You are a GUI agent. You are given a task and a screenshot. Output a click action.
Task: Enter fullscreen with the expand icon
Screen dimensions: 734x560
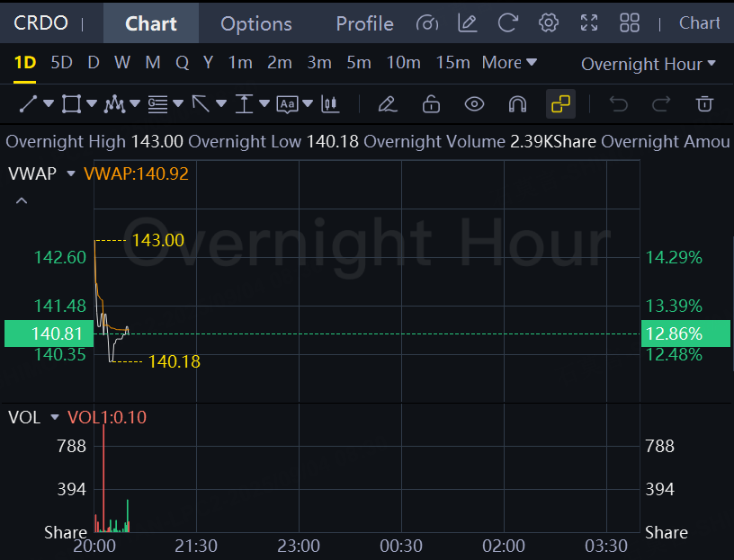(x=589, y=23)
